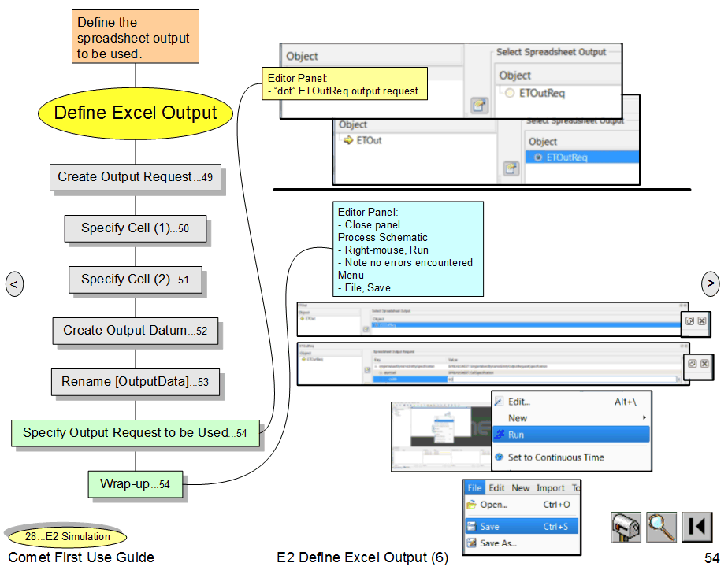Viewport: 728px width, 574px height.
Task: Jump back using the first-page bar-arrow icon
Action: coord(697,527)
